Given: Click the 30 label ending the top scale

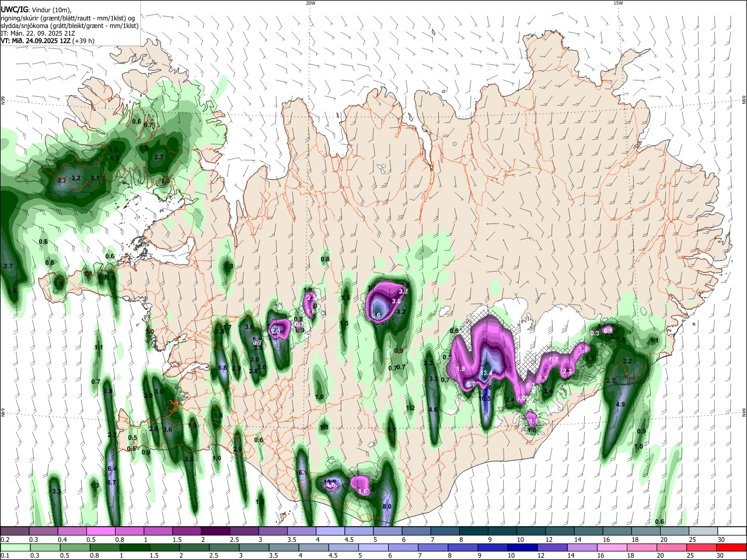Looking at the screenshot, I should pos(721,539).
